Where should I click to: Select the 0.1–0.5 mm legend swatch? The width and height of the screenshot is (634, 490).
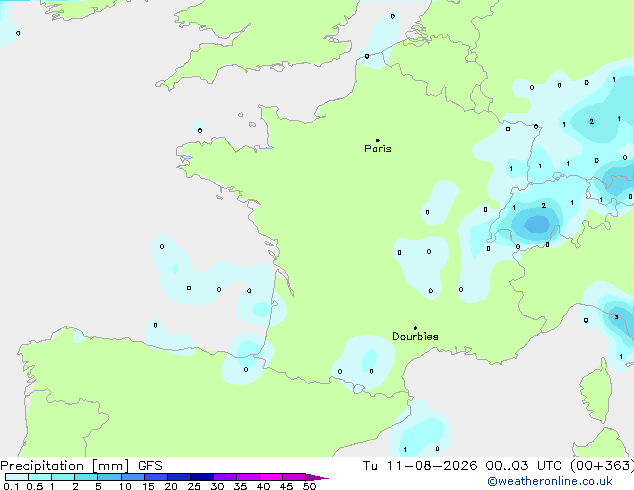coord(17,477)
